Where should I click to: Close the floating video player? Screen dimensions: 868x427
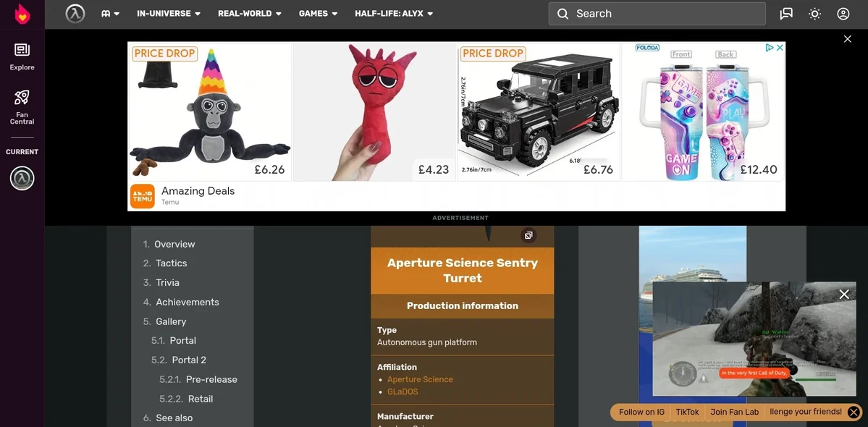pos(843,295)
